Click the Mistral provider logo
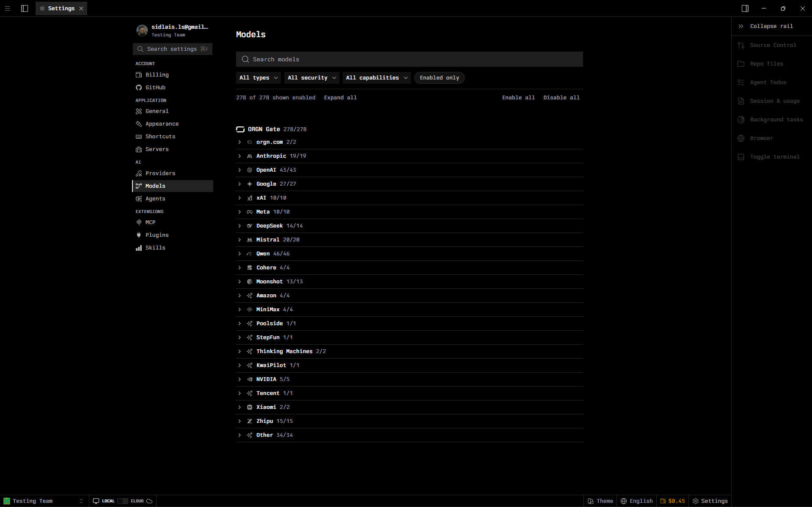Viewport: 812px width, 507px height. pos(250,240)
